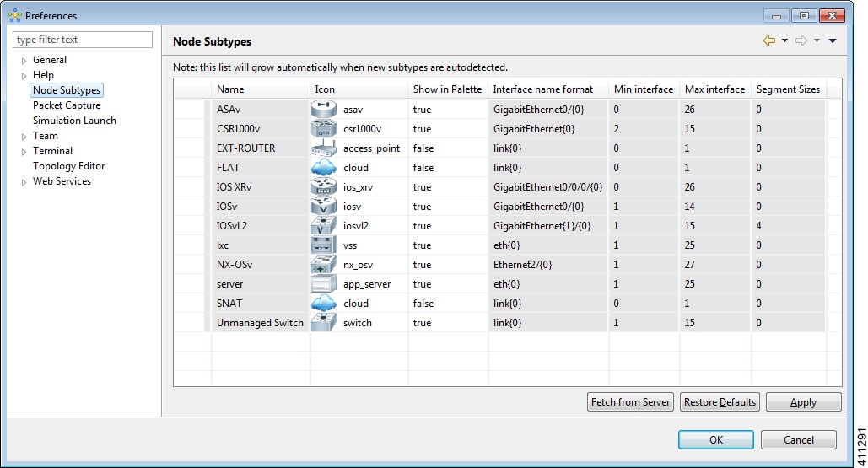Click the ios_xrv router icon
This screenshot has height=468, width=868.
tap(324, 186)
